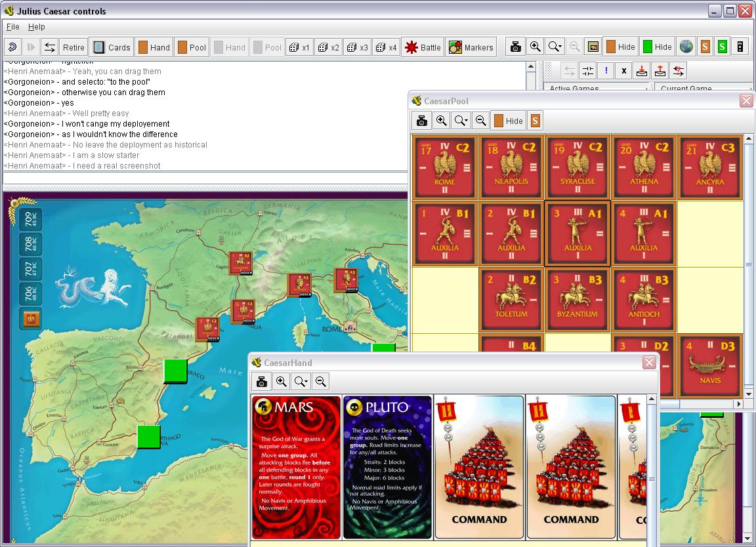The image size is (756, 547).
Task: Click the server connect arrows icon
Action: (50, 47)
